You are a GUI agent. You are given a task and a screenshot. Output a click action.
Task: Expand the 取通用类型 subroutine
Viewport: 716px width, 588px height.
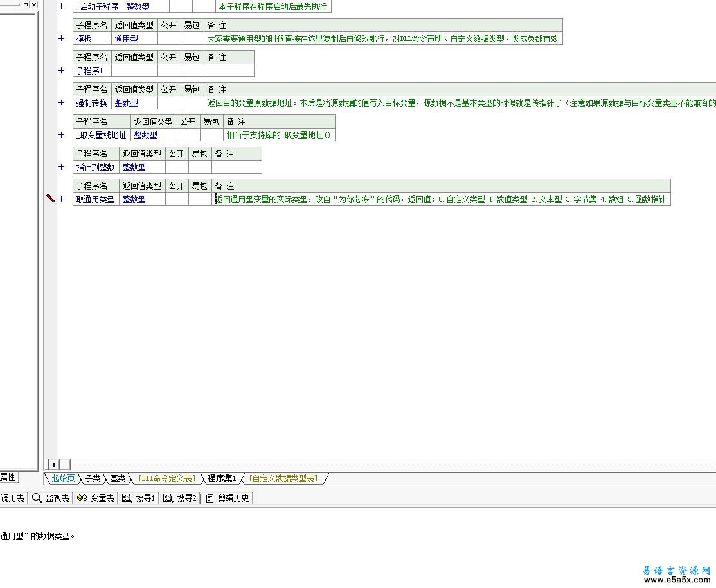click(61, 199)
